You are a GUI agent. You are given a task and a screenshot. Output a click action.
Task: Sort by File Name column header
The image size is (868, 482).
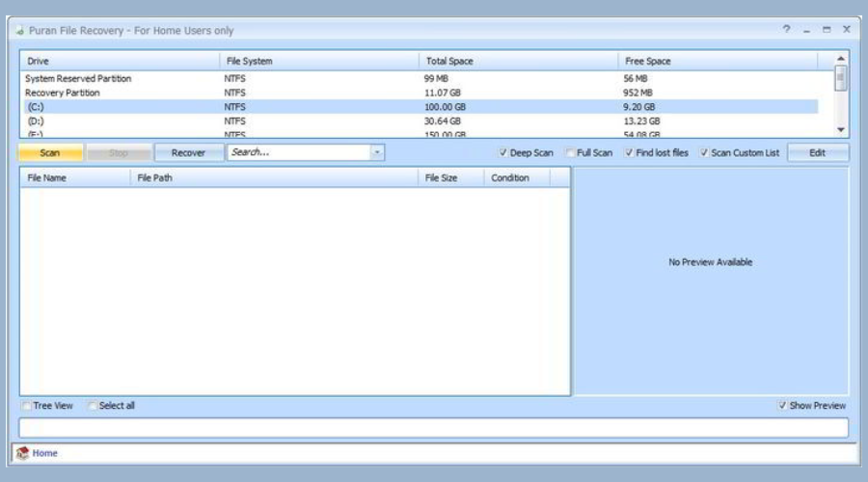tap(73, 177)
